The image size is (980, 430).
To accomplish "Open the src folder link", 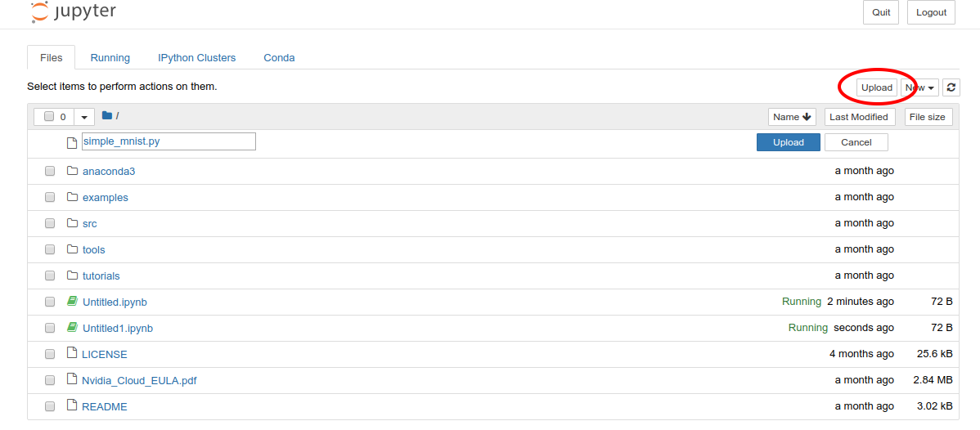I will (90, 223).
